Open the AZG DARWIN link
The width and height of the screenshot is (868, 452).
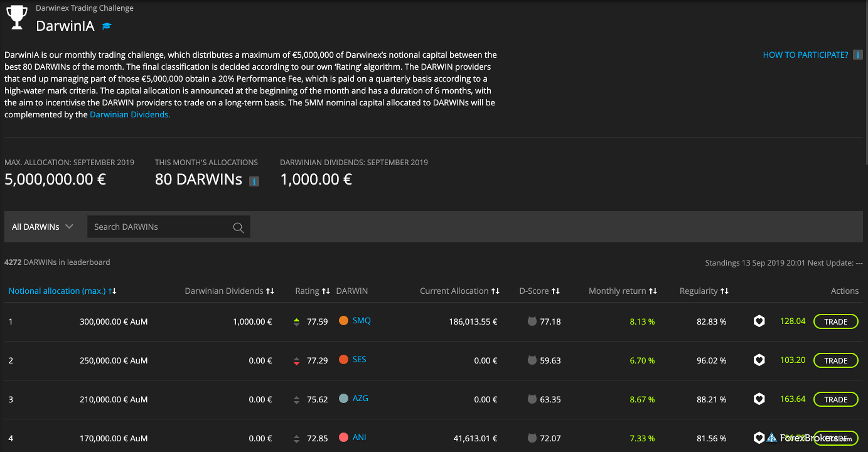360,399
